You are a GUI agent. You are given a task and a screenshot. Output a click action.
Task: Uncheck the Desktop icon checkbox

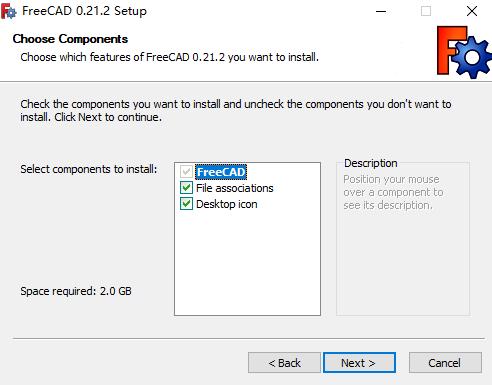click(186, 204)
